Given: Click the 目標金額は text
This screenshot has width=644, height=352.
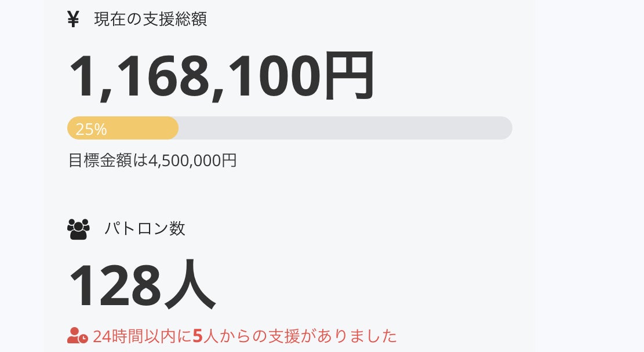Looking at the screenshot, I should [x=108, y=160].
